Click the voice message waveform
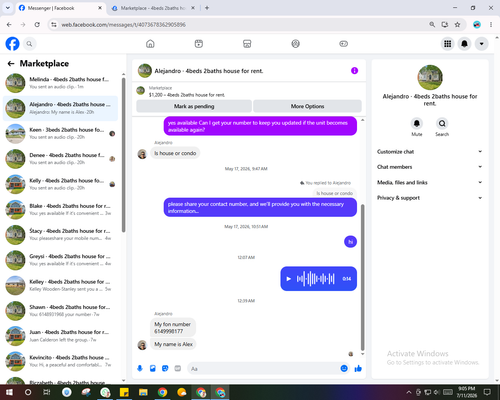 click(x=315, y=279)
